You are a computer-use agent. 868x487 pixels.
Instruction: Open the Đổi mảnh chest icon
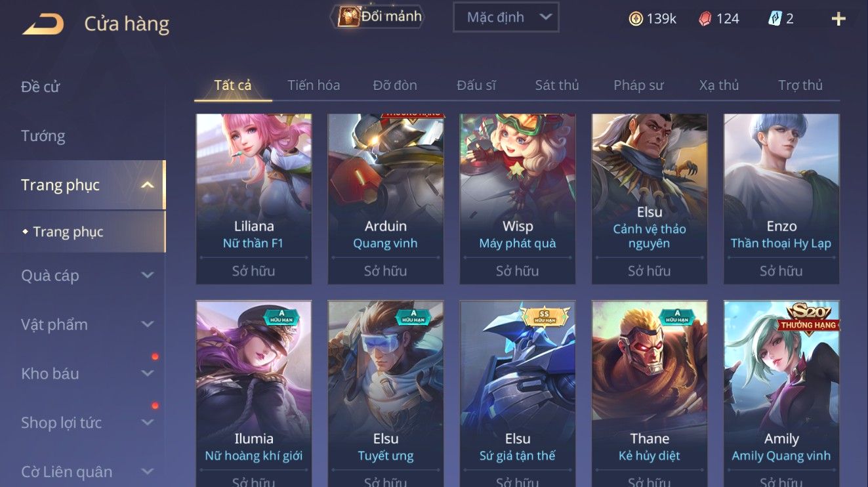[x=349, y=17]
